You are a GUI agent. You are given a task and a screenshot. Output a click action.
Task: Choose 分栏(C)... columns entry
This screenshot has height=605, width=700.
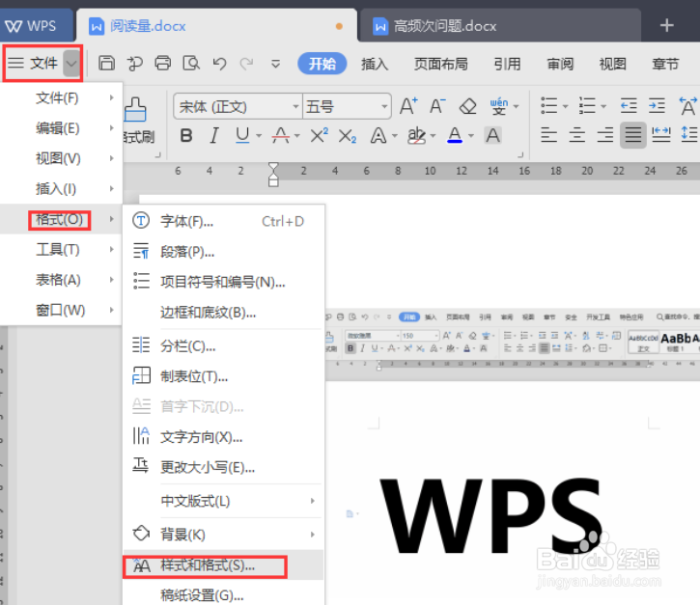coord(224,345)
